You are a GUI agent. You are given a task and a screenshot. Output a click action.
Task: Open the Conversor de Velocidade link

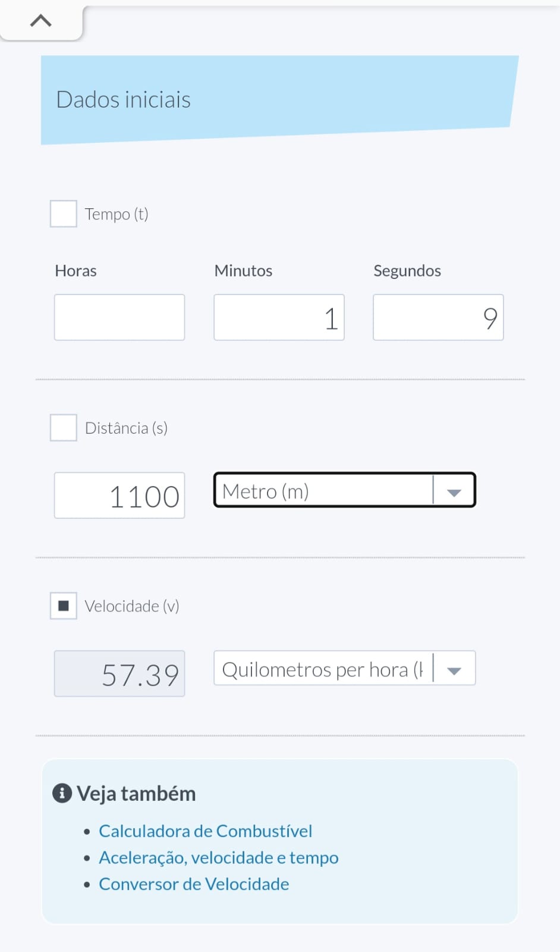coord(194,884)
